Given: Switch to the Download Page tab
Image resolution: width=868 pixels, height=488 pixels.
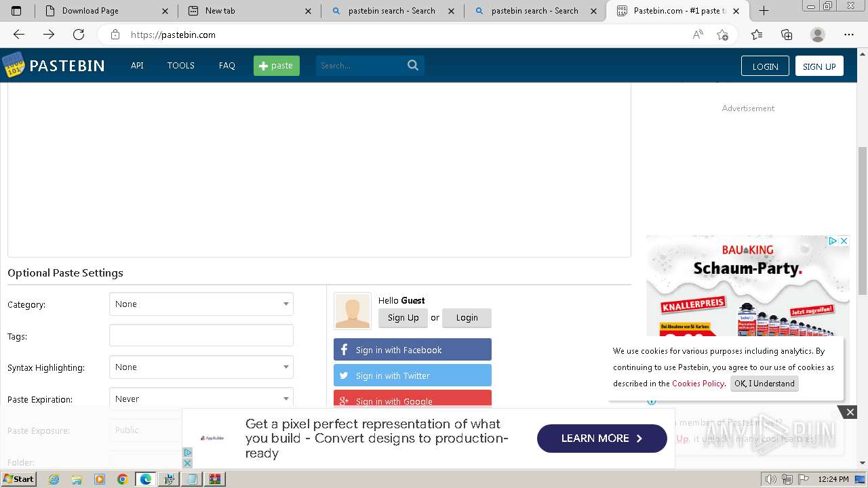Looking at the screenshot, I should (107, 11).
